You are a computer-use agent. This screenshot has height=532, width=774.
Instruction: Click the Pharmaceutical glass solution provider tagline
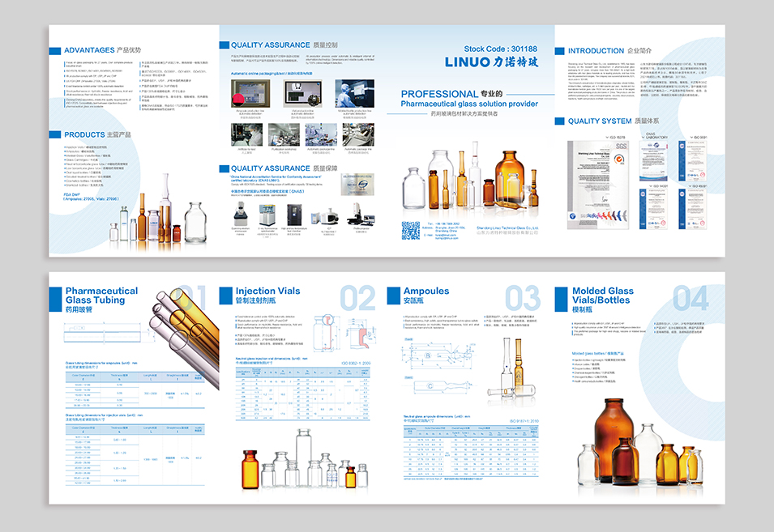tap(469, 104)
